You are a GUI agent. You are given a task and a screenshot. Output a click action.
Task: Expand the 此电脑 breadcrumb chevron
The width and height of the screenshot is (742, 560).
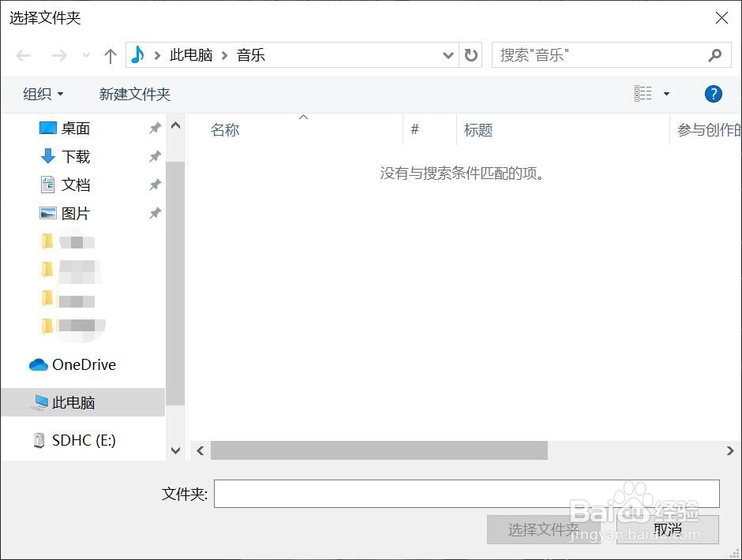point(226,54)
